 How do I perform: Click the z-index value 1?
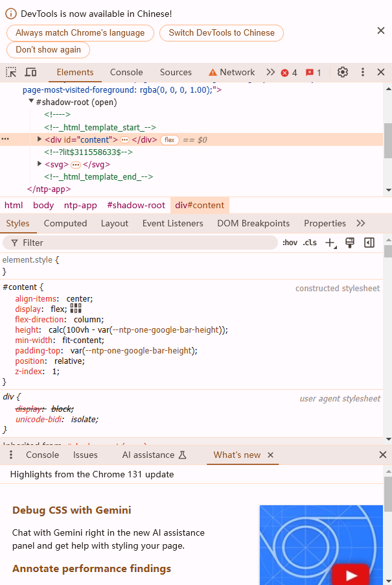pos(55,372)
